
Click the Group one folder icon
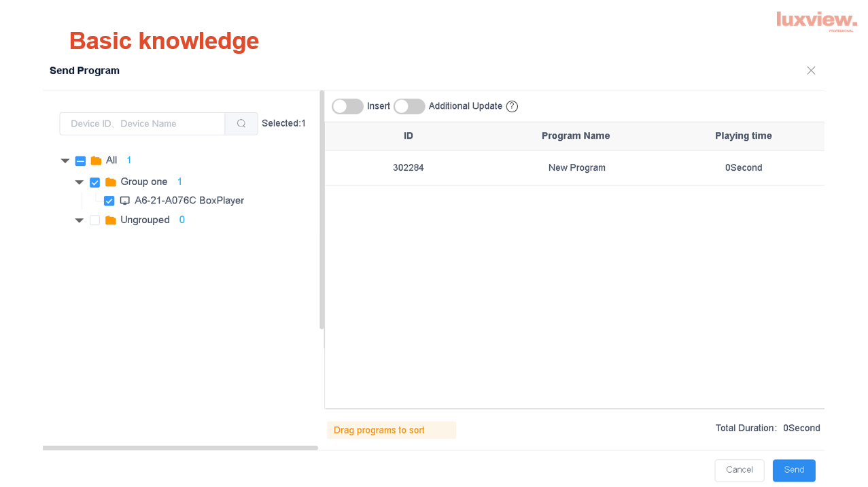pos(111,182)
